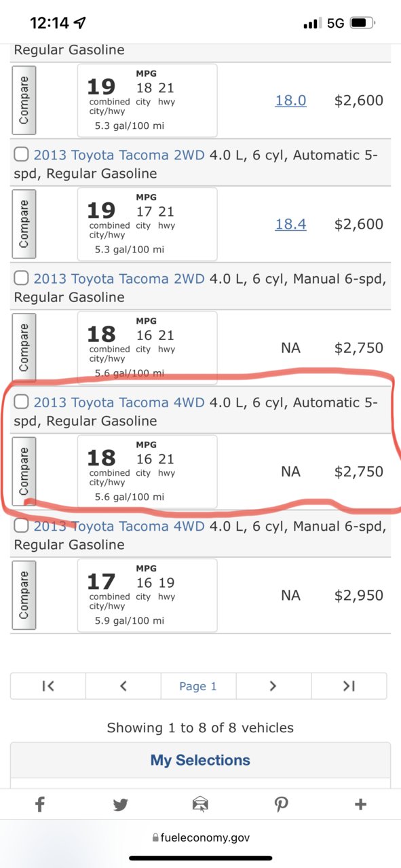The width and height of the screenshot is (401, 868).
Task: Check Tacoma 2WD Manual 6-spd 4.0 L box
Action: 21,278
